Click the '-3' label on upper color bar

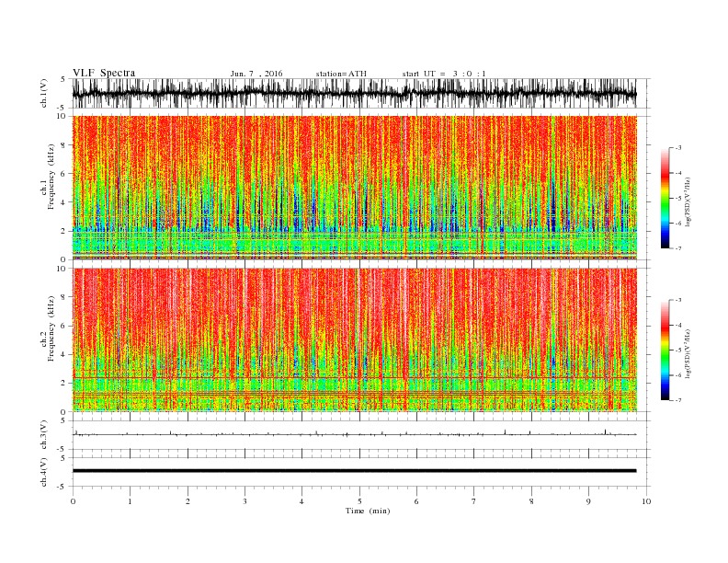pyautogui.click(x=677, y=148)
